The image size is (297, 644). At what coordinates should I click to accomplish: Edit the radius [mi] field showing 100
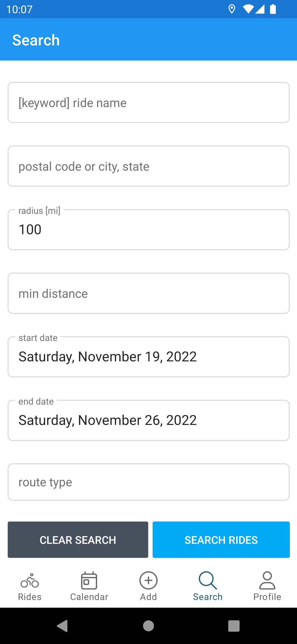point(148,230)
